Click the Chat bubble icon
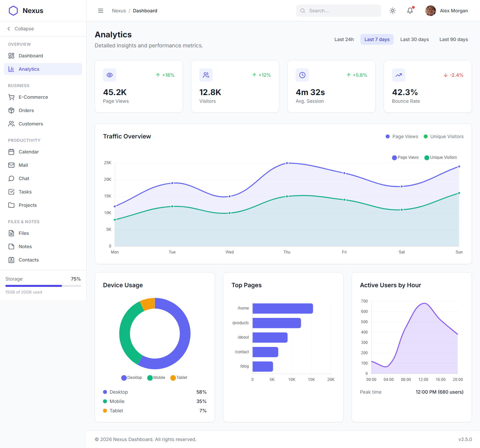 point(11,178)
